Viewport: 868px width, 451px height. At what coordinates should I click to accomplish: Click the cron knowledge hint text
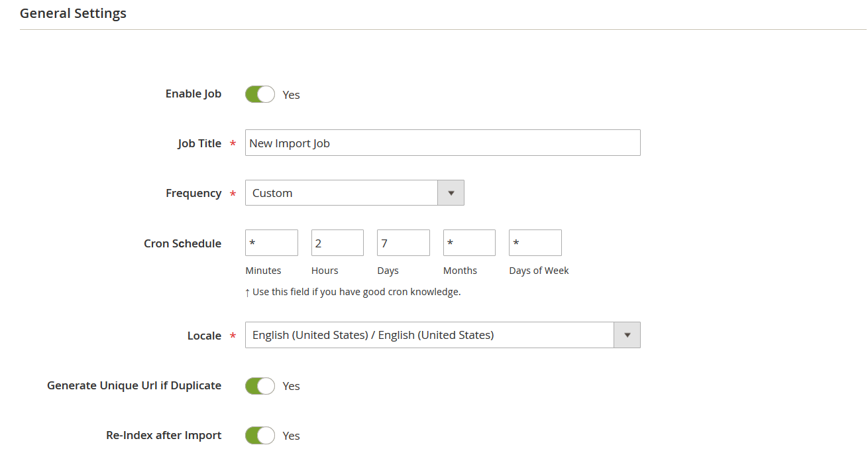coord(352,291)
